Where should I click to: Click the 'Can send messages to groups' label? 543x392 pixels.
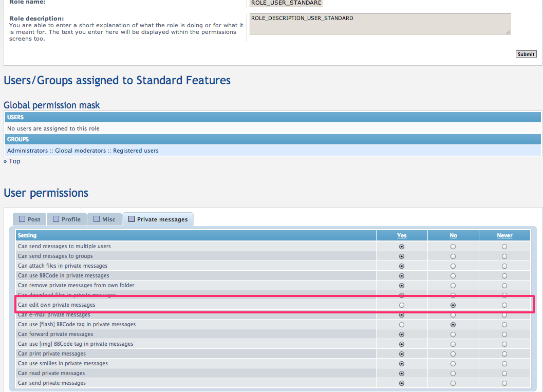click(55, 256)
